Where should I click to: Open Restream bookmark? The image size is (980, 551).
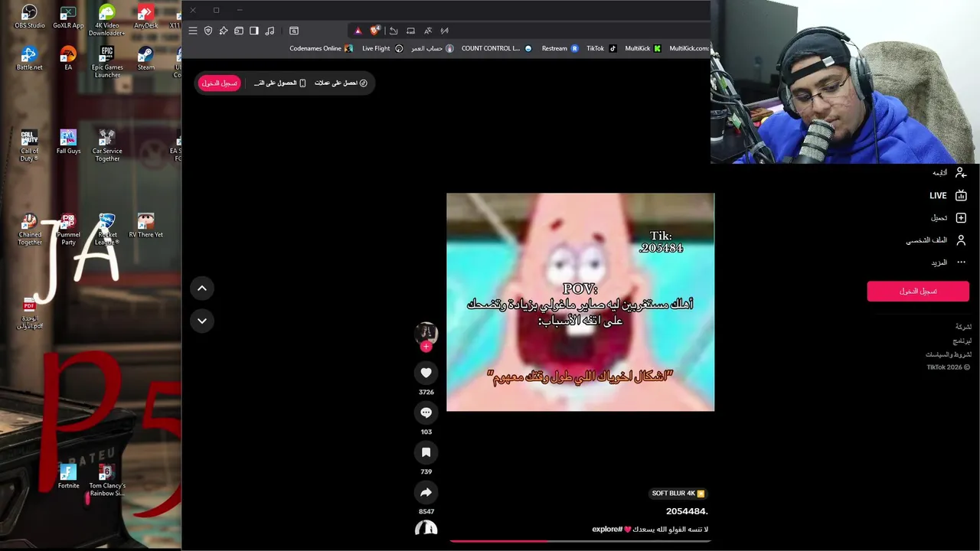(x=560, y=48)
